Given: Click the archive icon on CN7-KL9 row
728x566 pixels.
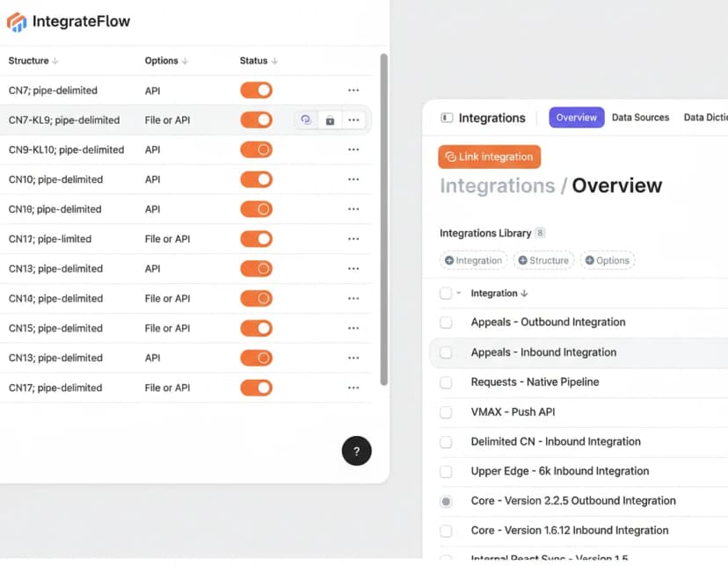Looking at the screenshot, I should pos(330,119).
